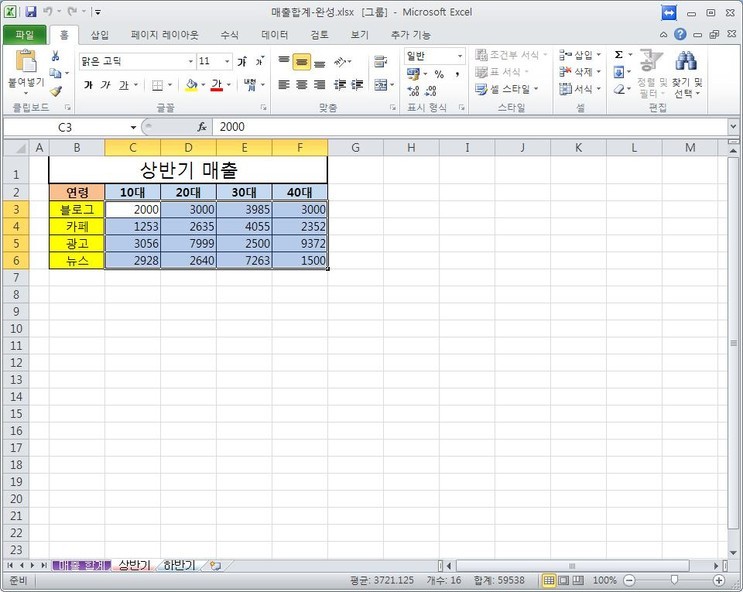Toggle center horizontal alignment

click(x=301, y=84)
